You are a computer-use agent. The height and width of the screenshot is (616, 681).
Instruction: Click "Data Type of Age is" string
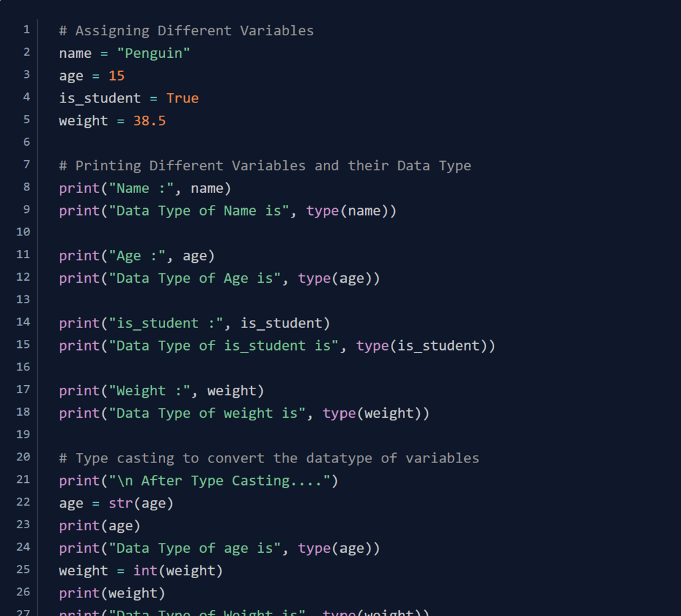pos(195,279)
